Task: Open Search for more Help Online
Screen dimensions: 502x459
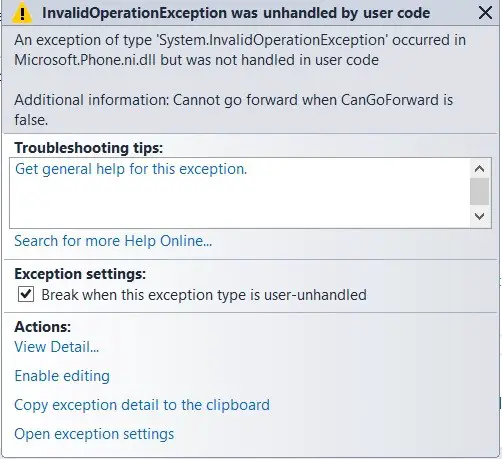Action: pyautogui.click(x=113, y=241)
